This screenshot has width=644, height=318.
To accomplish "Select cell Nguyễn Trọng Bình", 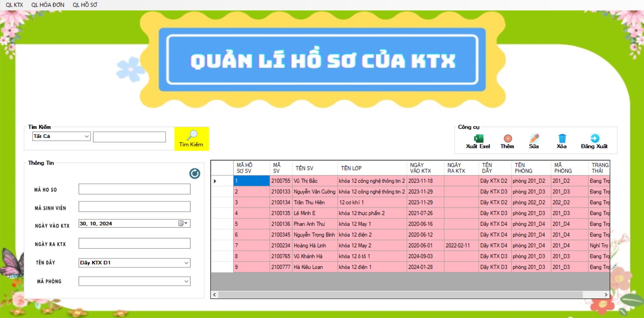I will [x=315, y=235].
